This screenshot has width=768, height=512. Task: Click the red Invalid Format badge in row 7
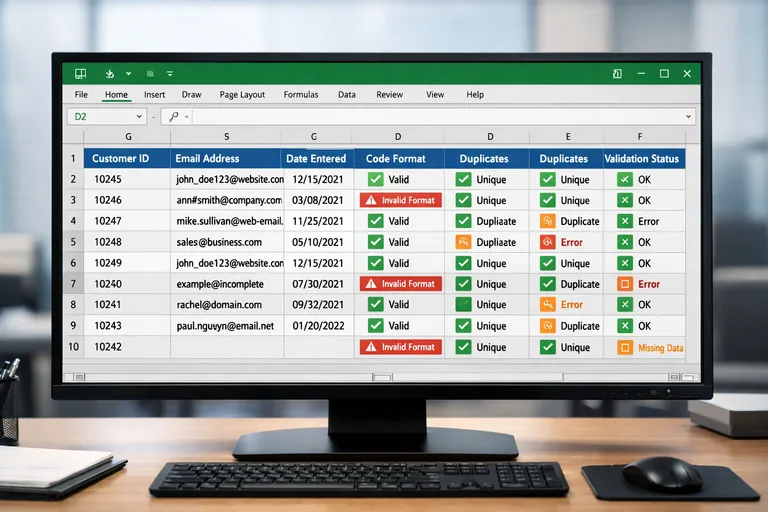(x=401, y=284)
